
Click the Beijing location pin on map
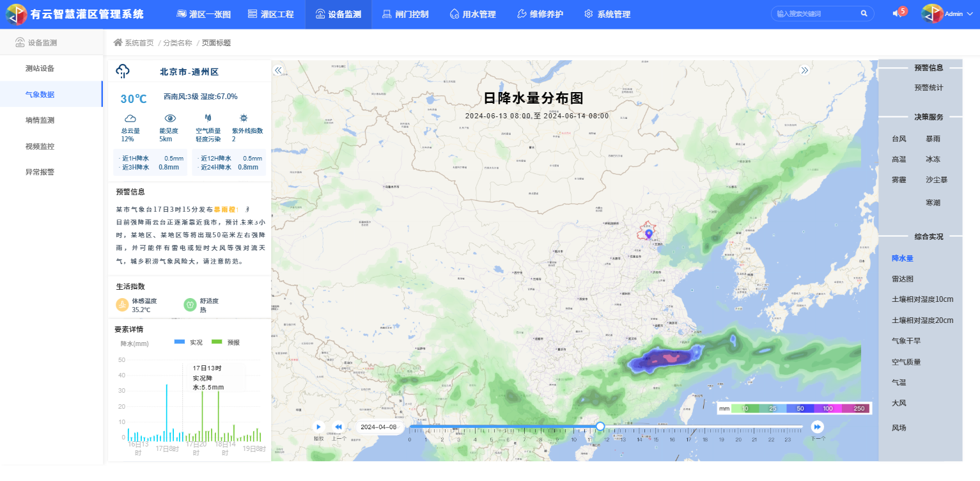point(649,234)
